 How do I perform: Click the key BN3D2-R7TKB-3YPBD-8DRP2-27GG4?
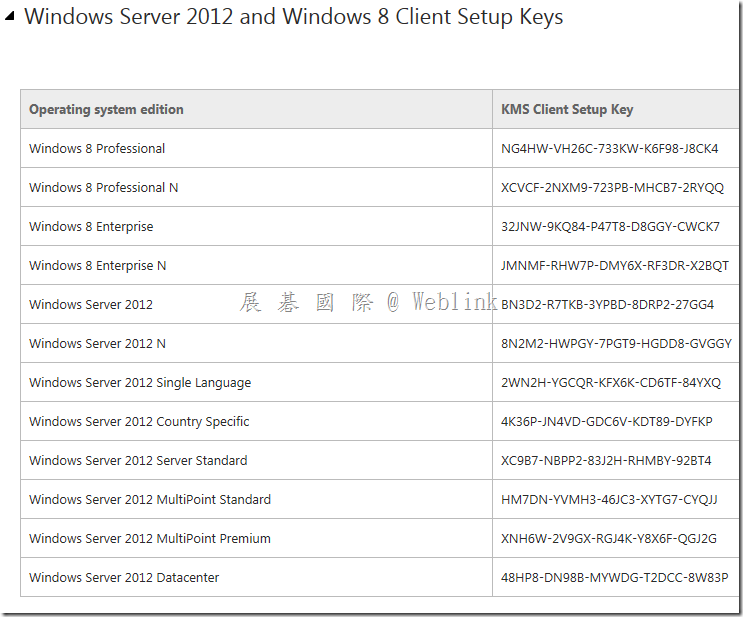point(607,304)
